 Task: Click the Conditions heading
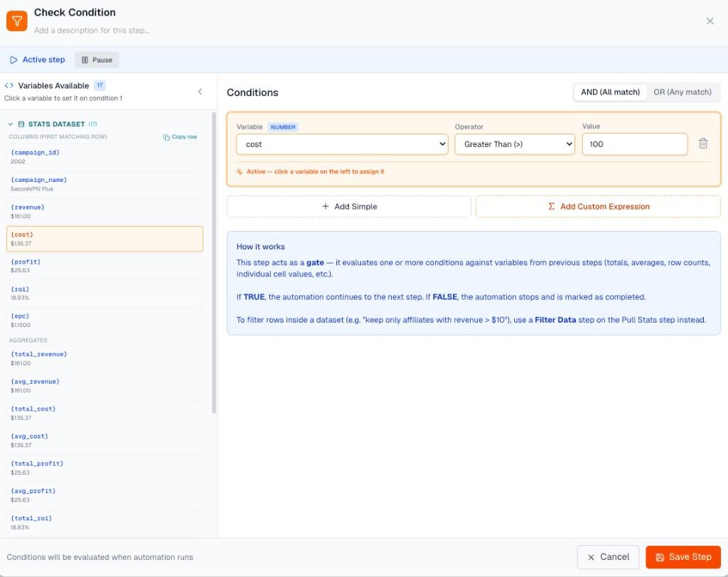point(252,92)
